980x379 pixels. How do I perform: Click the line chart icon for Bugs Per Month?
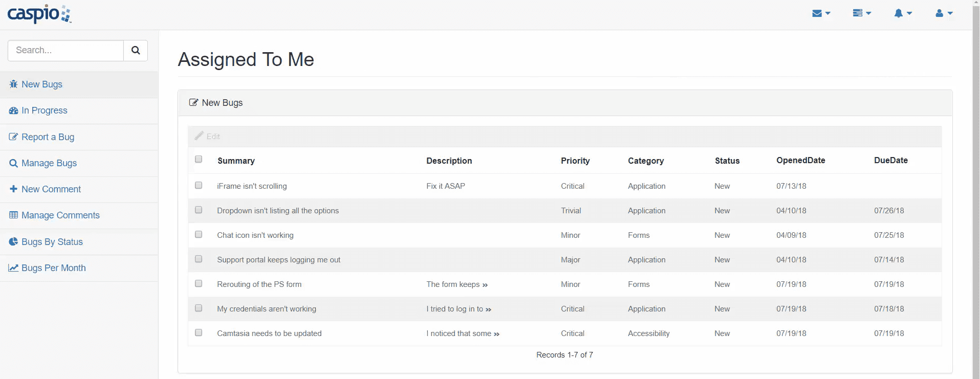click(x=13, y=268)
